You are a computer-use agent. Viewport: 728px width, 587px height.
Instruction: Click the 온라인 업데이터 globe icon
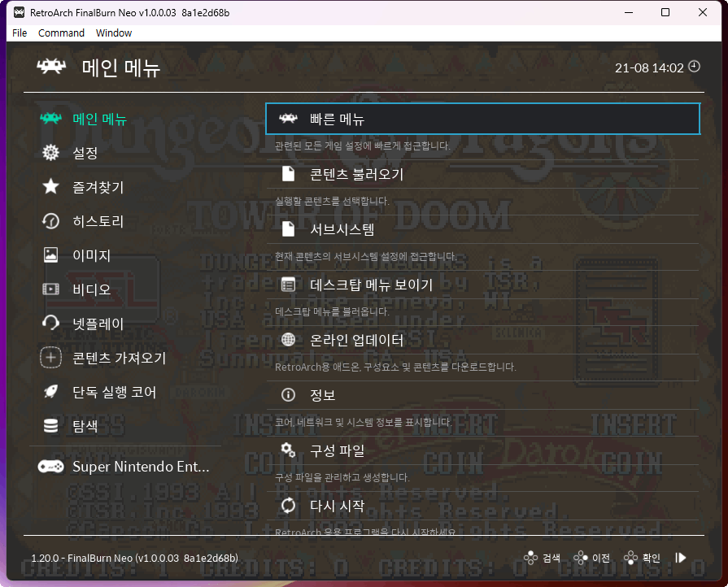(x=288, y=340)
